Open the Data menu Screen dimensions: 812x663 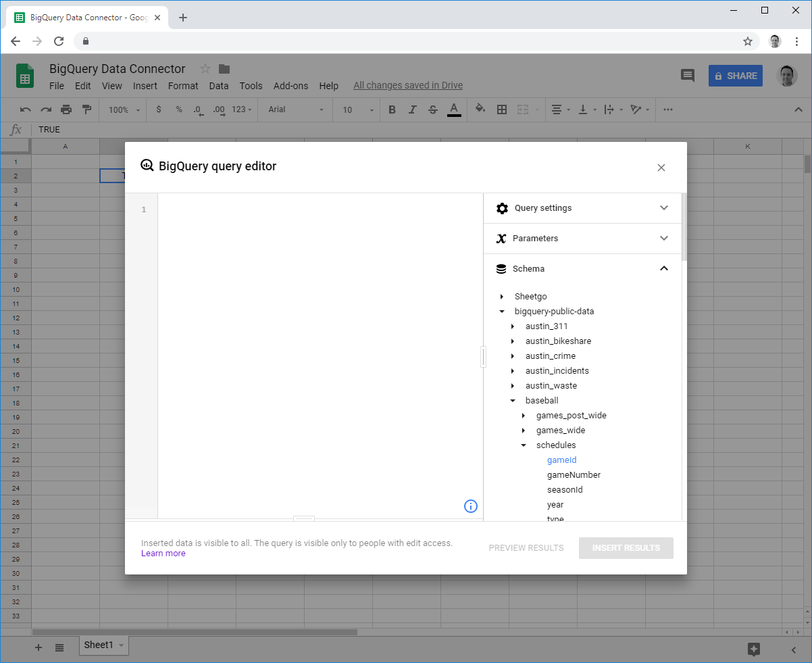click(x=218, y=86)
